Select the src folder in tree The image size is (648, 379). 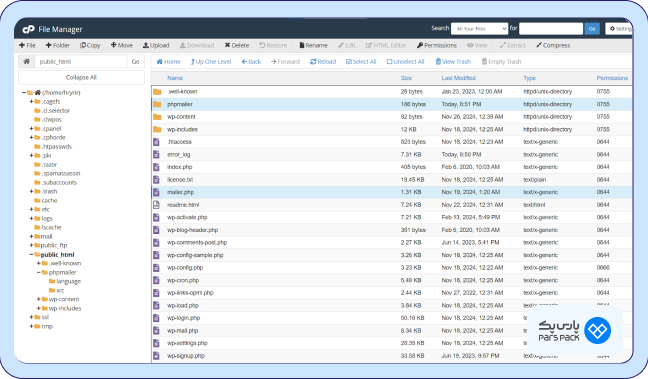(x=60, y=291)
